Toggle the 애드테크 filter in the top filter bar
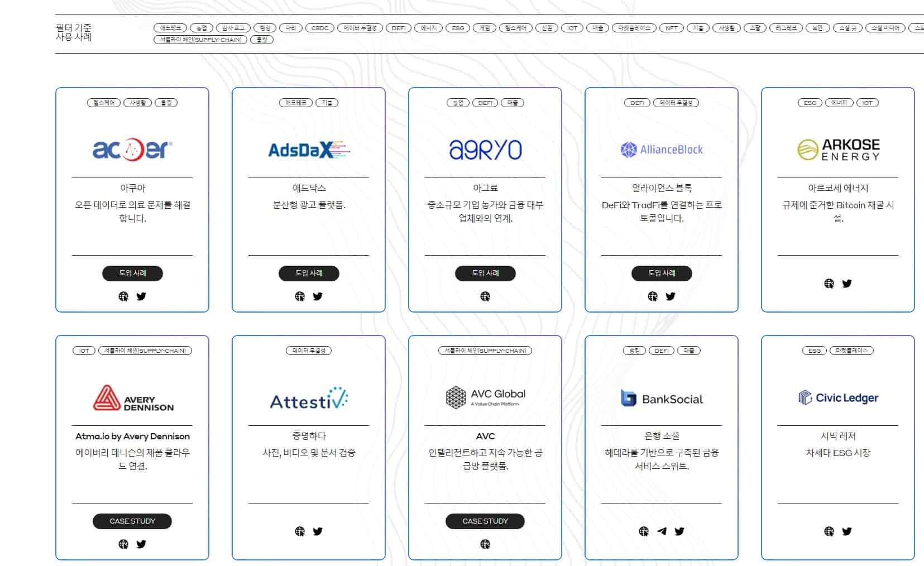924x566 pixels. point(170,28)
